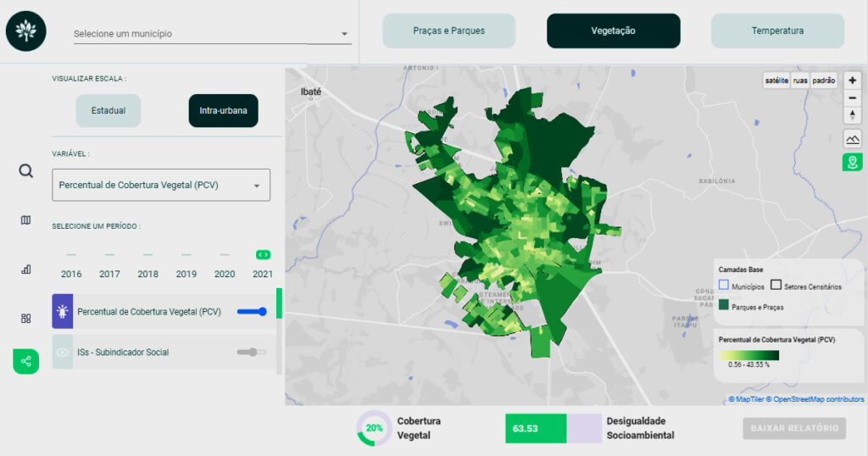Click the Ibaté label on the map
This screenshot has height=456, width=868.
310,92
